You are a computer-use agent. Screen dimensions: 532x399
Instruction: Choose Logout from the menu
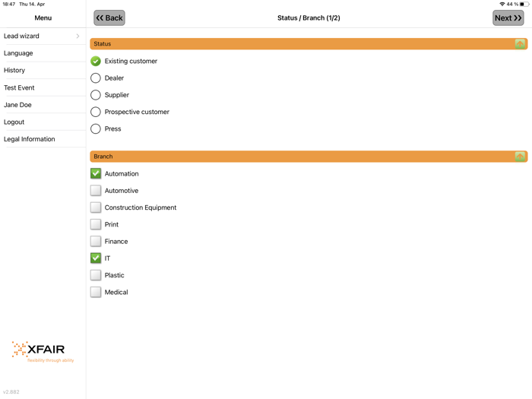pyautogui.click(x=43, y=122)
